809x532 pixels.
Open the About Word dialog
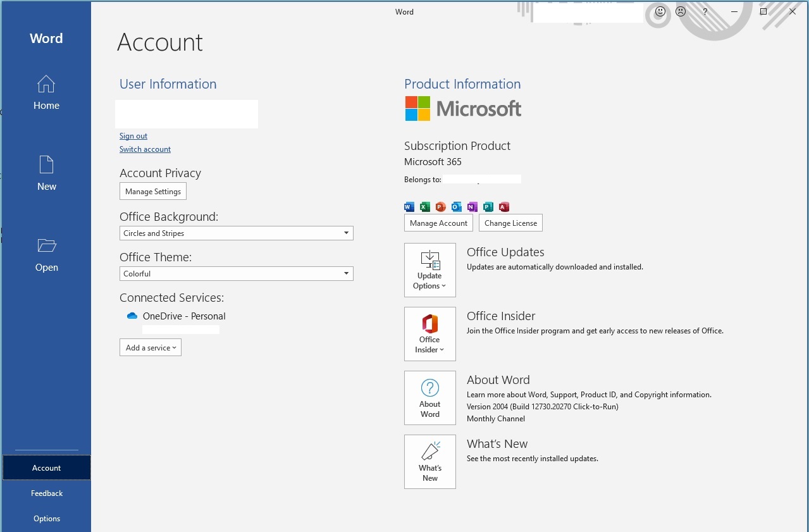(430, 398)
